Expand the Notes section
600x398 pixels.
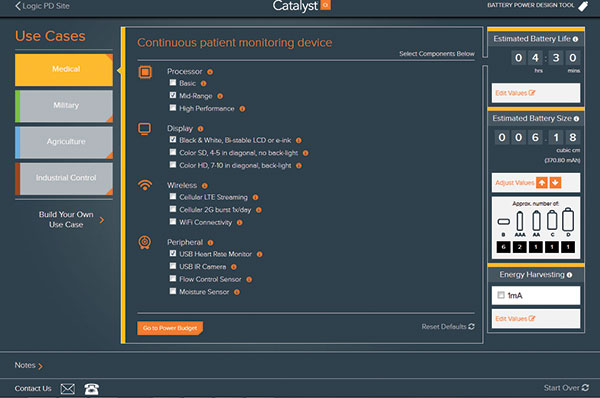pos(29,366)
